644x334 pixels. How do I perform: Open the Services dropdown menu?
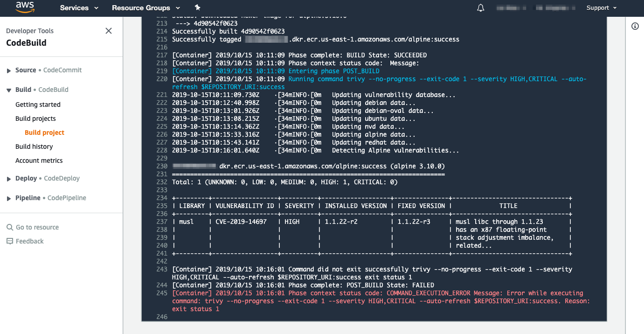click(x=79, y=8)
